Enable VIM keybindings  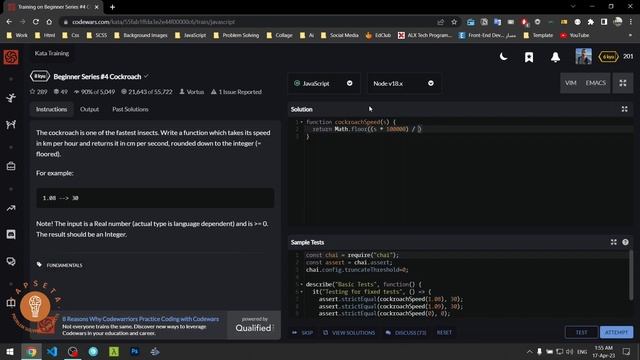pyautogui.click(x=570, y=83)
